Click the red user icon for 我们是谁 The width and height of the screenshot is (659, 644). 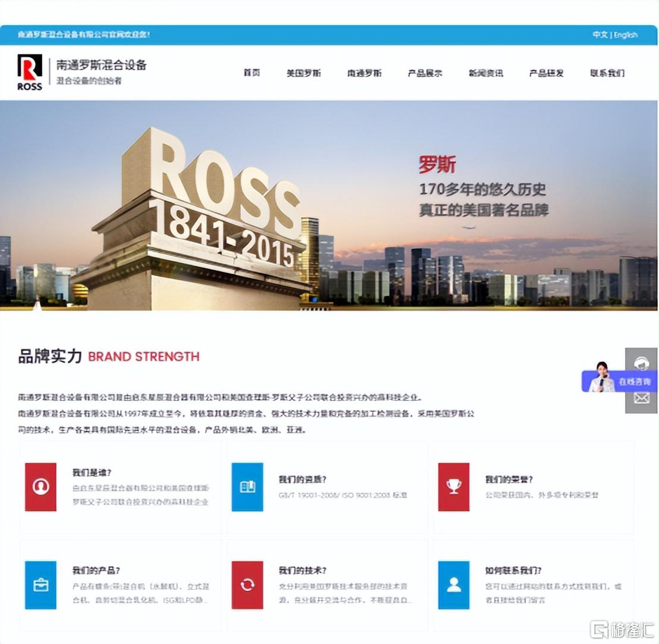[40, 487]
